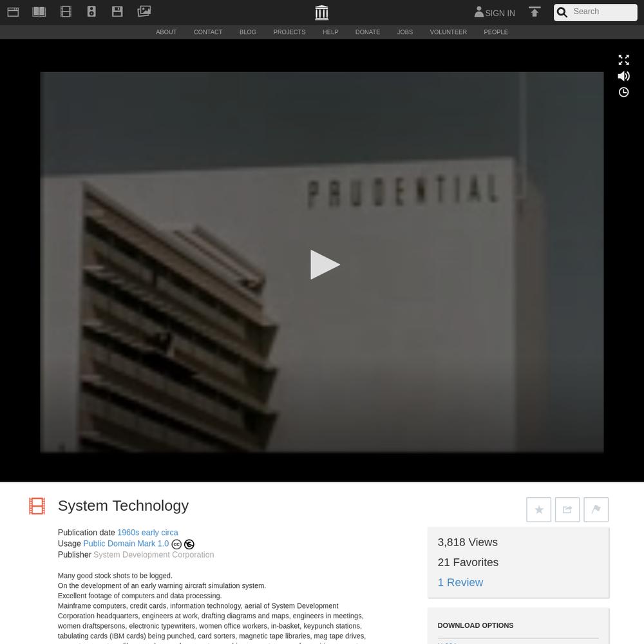This screenshot has height=644, width=644.
Task: Open the Donate menu item
Action: coord(368,32)
